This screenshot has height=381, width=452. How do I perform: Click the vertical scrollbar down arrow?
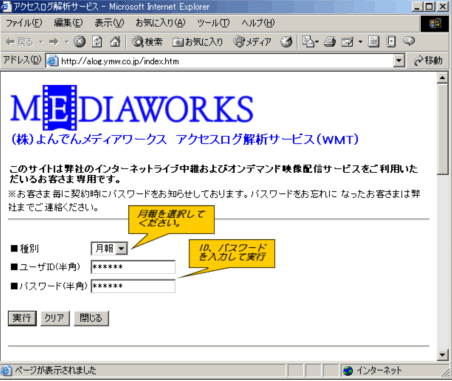[442, 355]
